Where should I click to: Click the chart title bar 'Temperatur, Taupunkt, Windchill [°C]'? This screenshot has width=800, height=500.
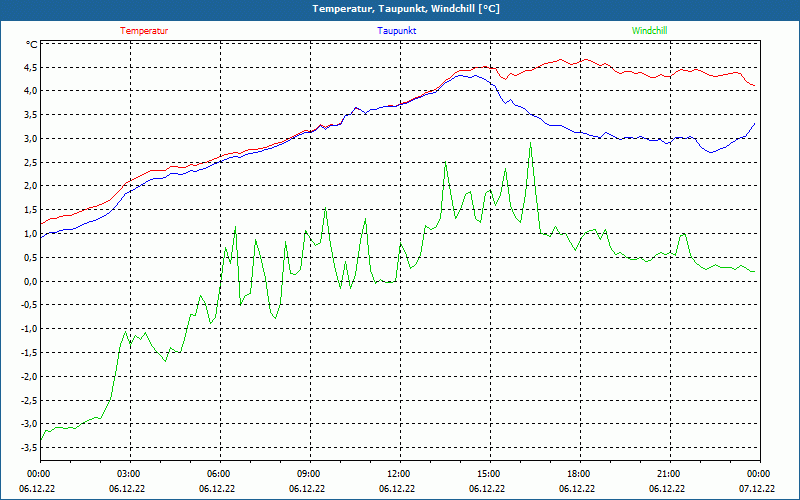pos(400,9)
